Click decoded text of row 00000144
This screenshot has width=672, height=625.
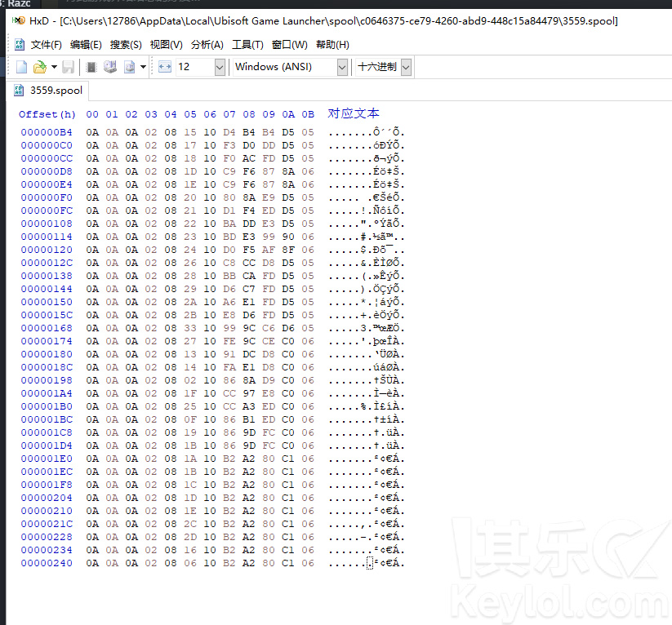(367, 289)
